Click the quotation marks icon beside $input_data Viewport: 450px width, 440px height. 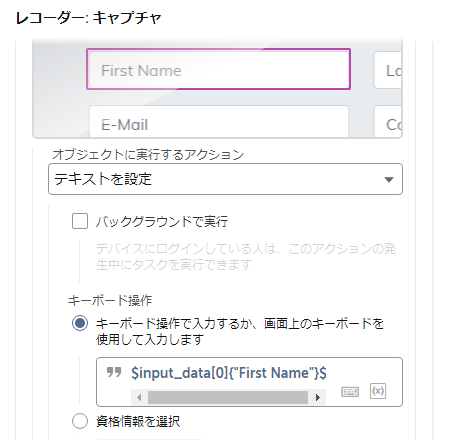tap(114, 372)
